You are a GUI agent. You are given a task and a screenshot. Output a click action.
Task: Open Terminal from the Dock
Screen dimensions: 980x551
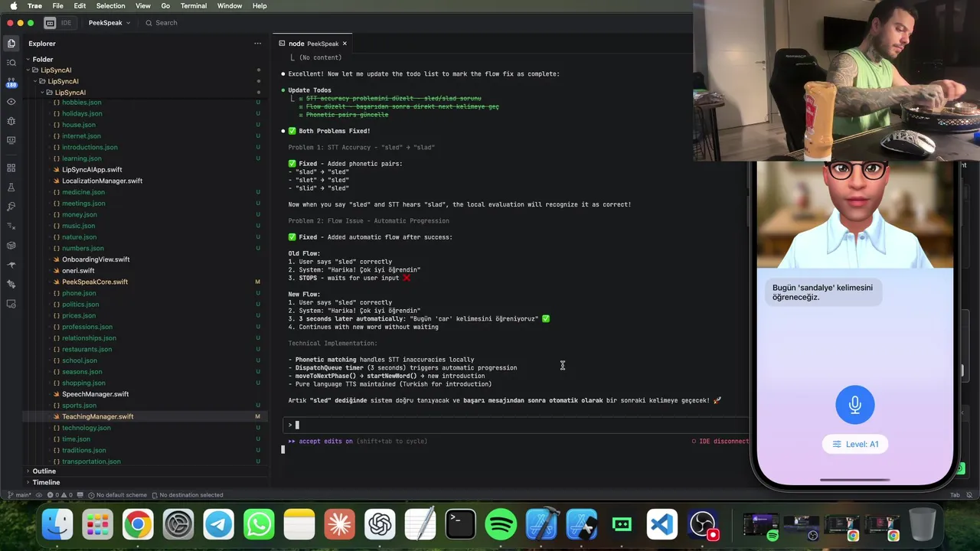461,525
